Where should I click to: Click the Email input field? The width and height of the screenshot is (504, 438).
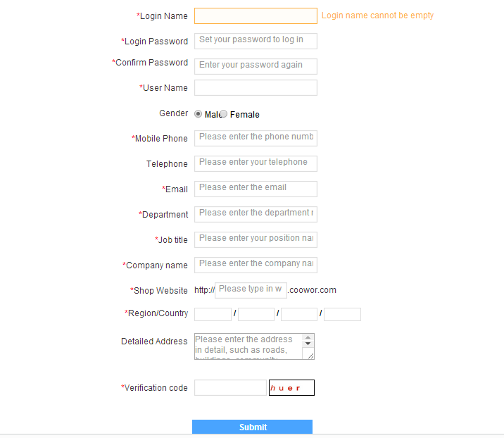coord(256,189)
